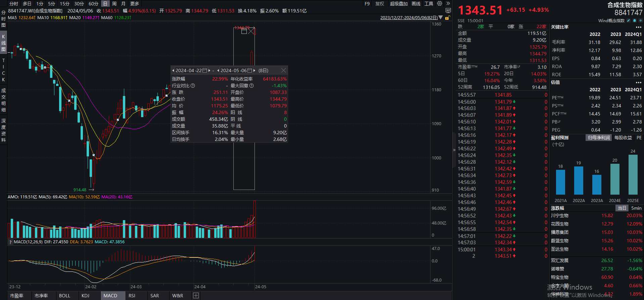Toggle 5min change ranking view
The image size is (644, 300).
[x=636, y=208]
